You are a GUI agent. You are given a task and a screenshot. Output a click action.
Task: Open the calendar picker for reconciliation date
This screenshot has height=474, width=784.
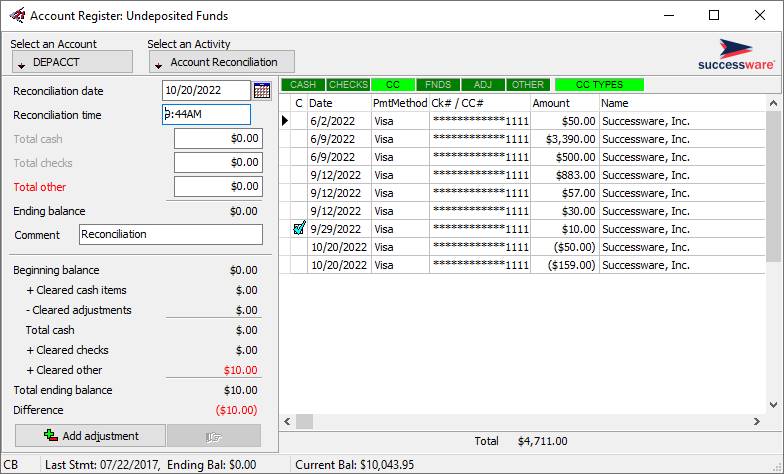tap(262, 91)
